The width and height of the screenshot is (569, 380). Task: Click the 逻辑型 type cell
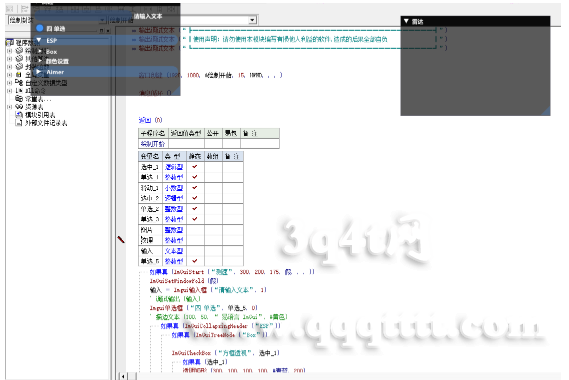point(174,167)
